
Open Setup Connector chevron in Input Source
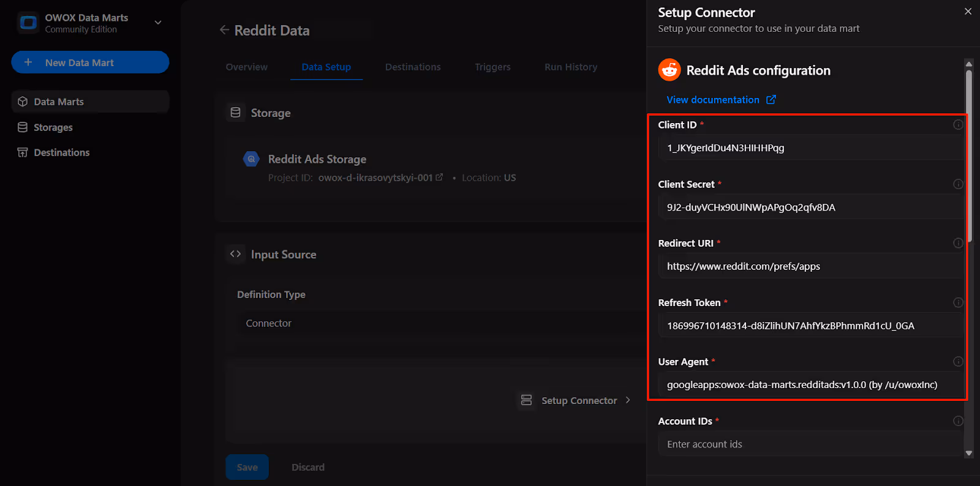tap(628, 400)
